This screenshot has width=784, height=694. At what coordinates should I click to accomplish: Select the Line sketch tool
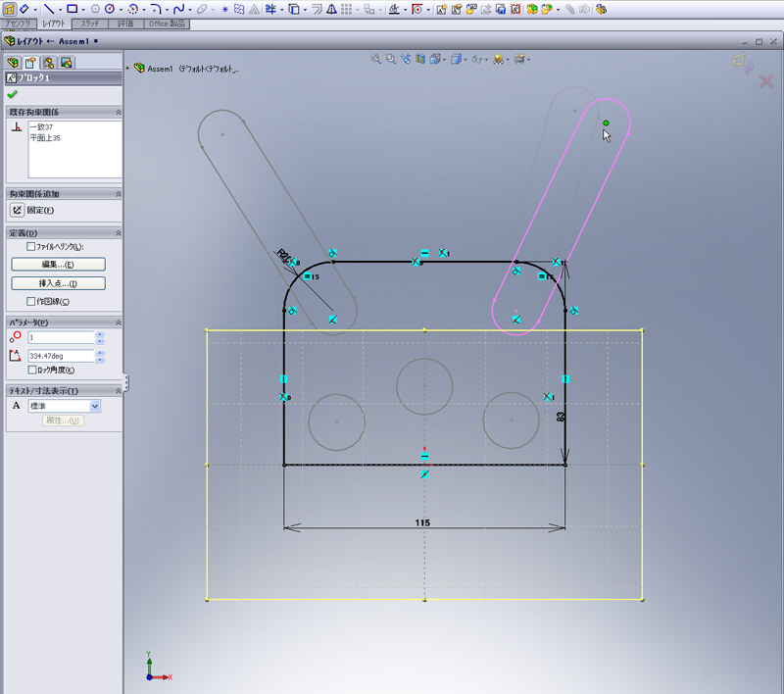click(x=48, y=9)
